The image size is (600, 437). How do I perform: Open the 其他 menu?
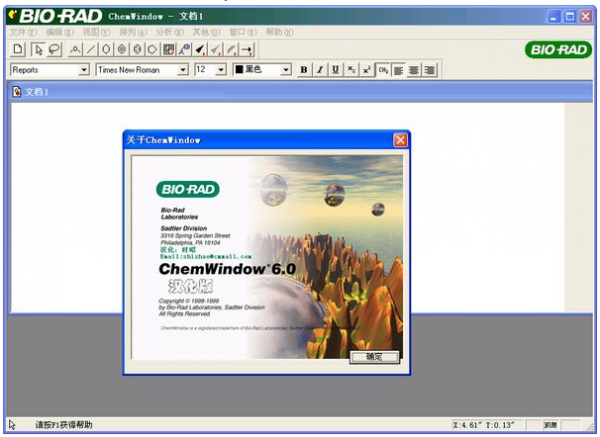(x=206, y=32)
